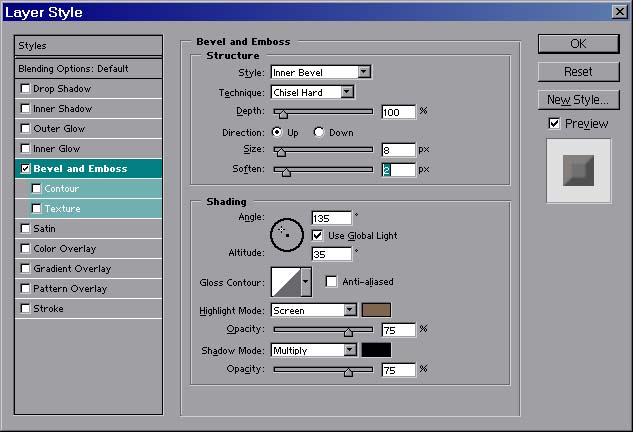The image size is (633, 432).
Task: Click the Gloss Contour curve thumbnail
Action: [286, 282]
